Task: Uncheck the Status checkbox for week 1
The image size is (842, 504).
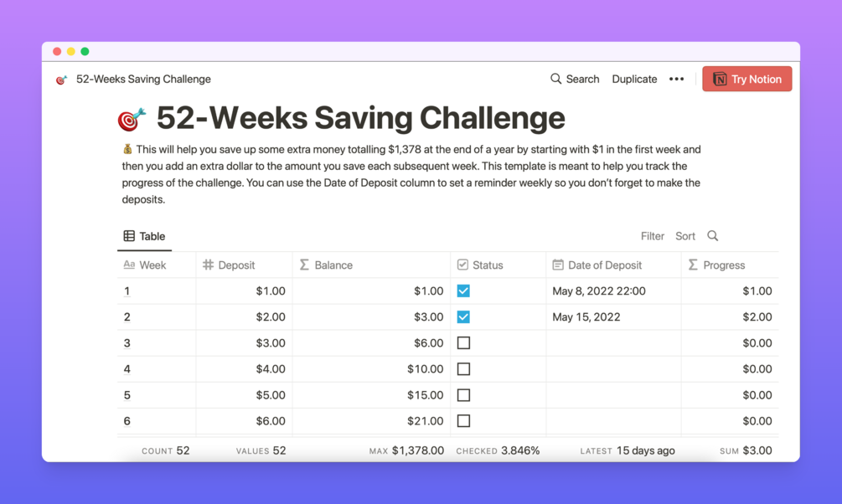Action: [463, 291]
